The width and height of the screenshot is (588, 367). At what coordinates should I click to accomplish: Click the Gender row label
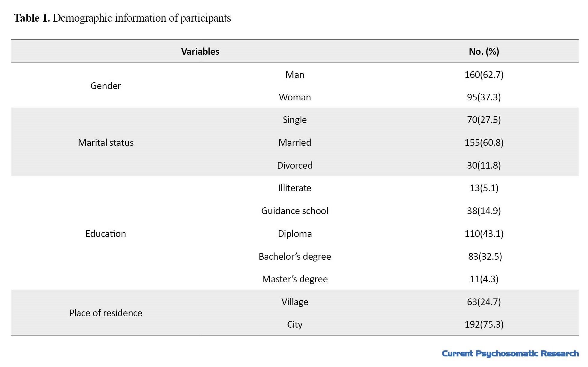coord(105,86)
